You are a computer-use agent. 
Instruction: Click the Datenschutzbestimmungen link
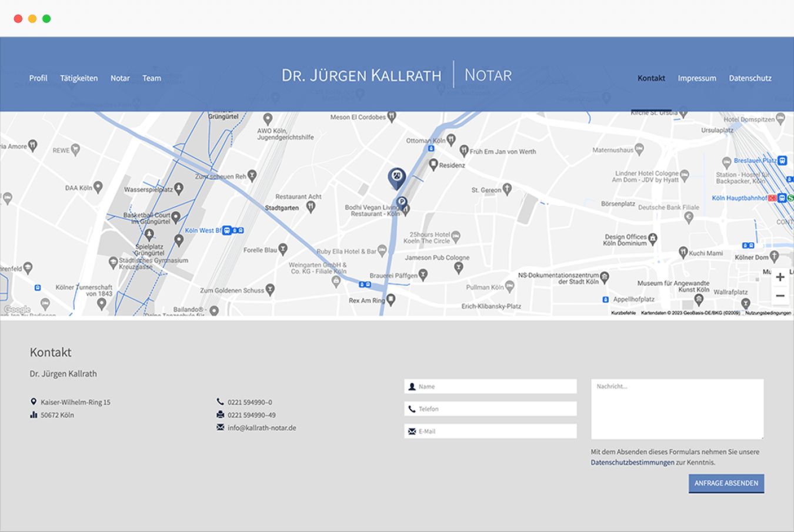[x=632, y=463]
